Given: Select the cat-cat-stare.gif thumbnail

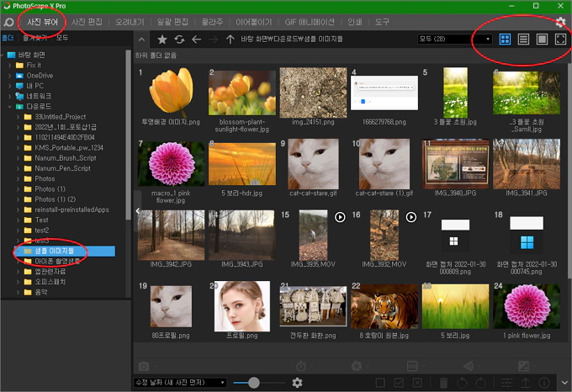Looking at the screenshot, I should (313, 164).
